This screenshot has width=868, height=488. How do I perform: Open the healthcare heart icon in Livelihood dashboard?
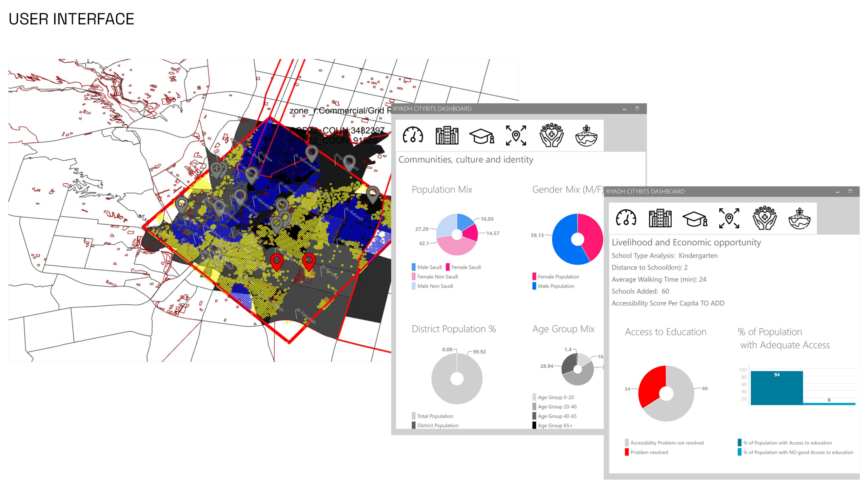[765, 218]
